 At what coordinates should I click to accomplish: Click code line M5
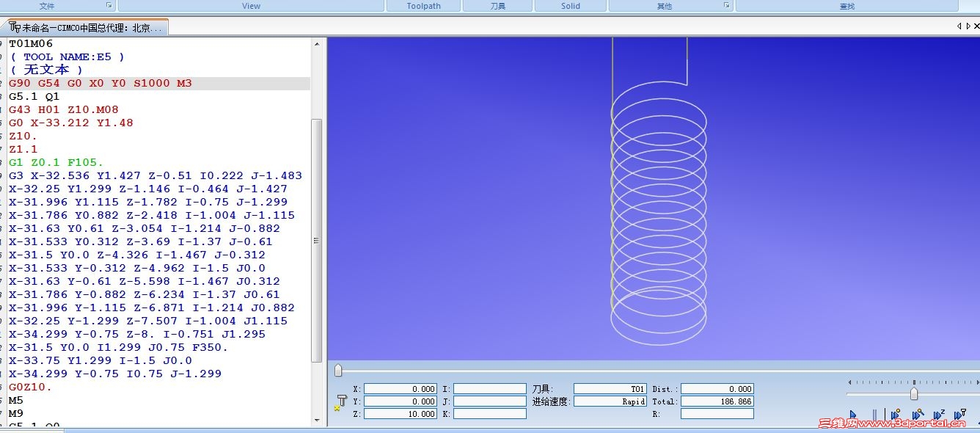16,401
